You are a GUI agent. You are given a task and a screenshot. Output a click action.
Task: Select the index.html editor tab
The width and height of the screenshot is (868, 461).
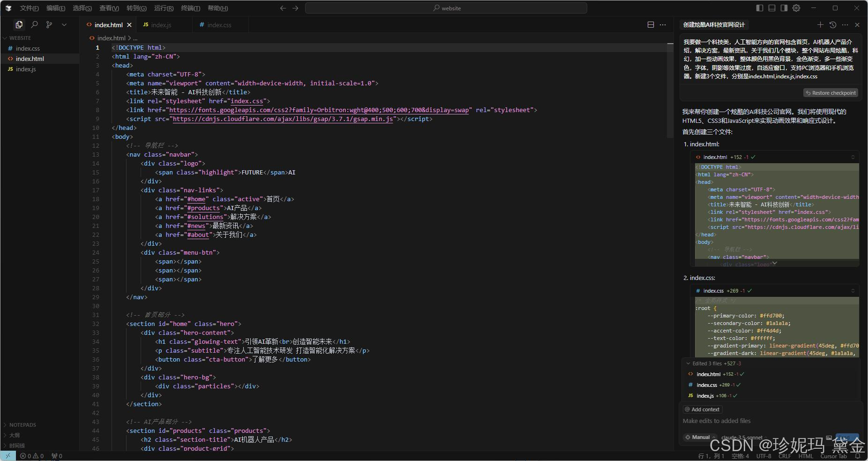(x=108, y=25)
